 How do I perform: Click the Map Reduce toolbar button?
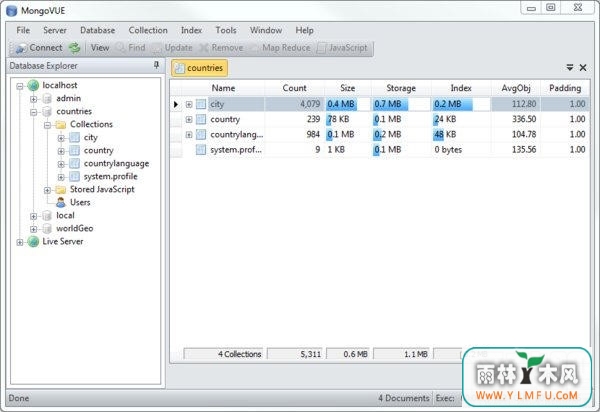(x=280, y=48)
